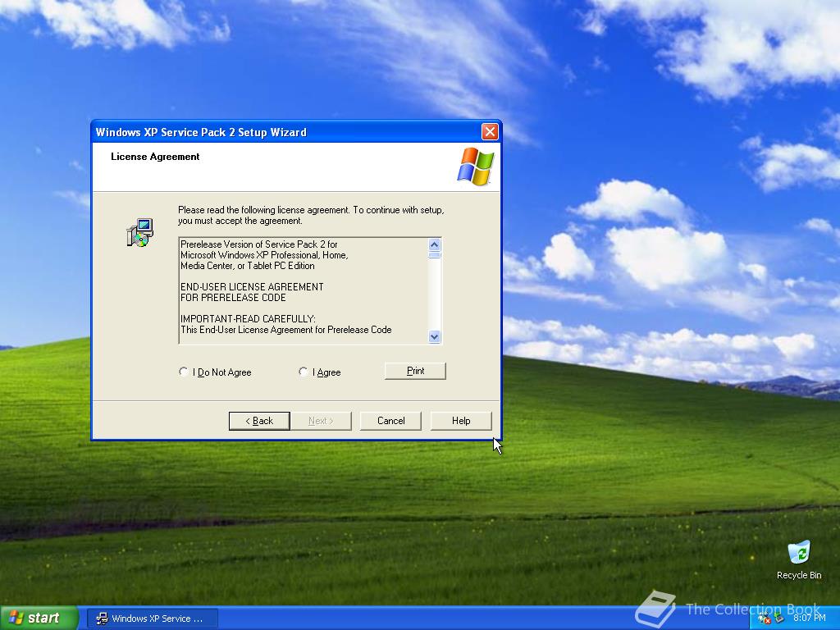Click the security alert tray icon
The width and height of the screenshot is (840, 630).
(764, 619)
